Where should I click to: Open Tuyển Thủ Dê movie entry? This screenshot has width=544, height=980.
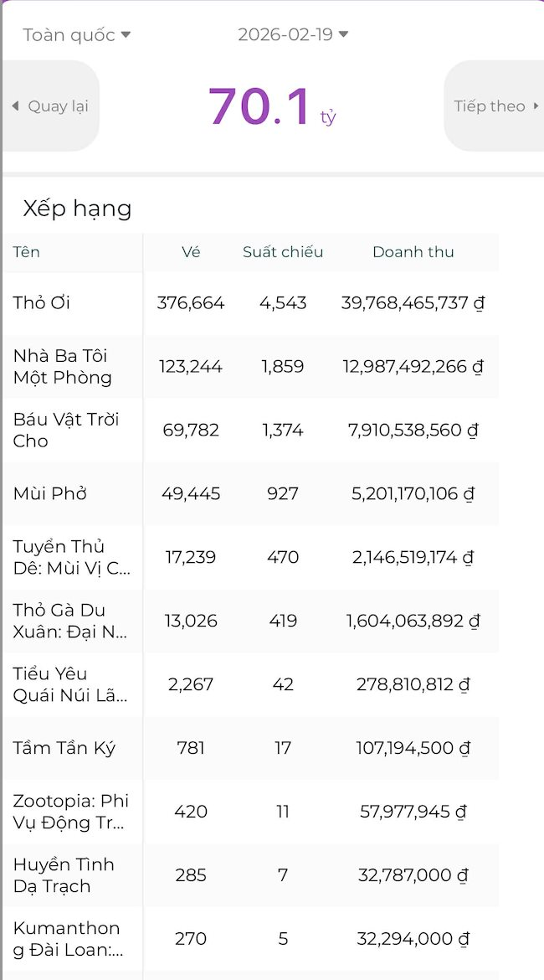tap(71, 558)
